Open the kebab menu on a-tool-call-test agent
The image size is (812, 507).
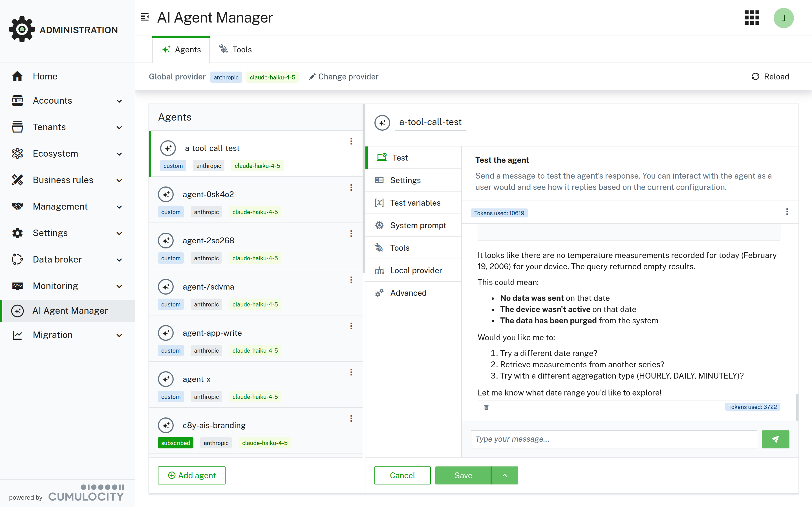(x=351, y=141)
